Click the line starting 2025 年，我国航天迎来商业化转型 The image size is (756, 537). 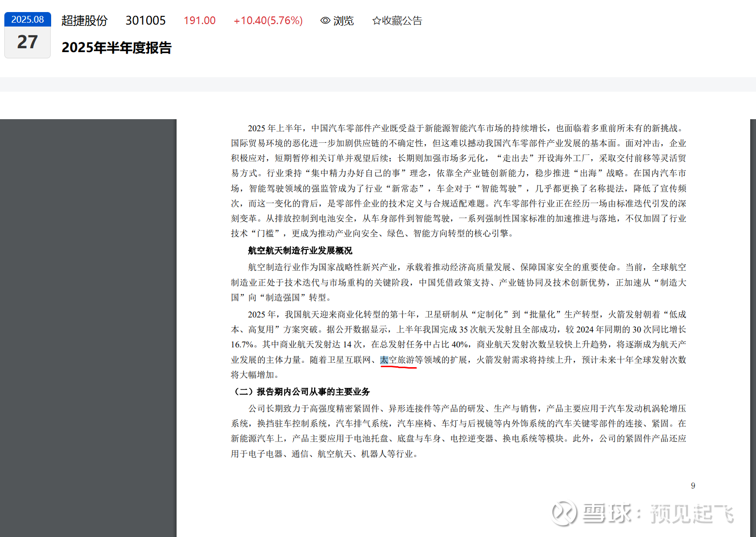click(x=467, y=315)
